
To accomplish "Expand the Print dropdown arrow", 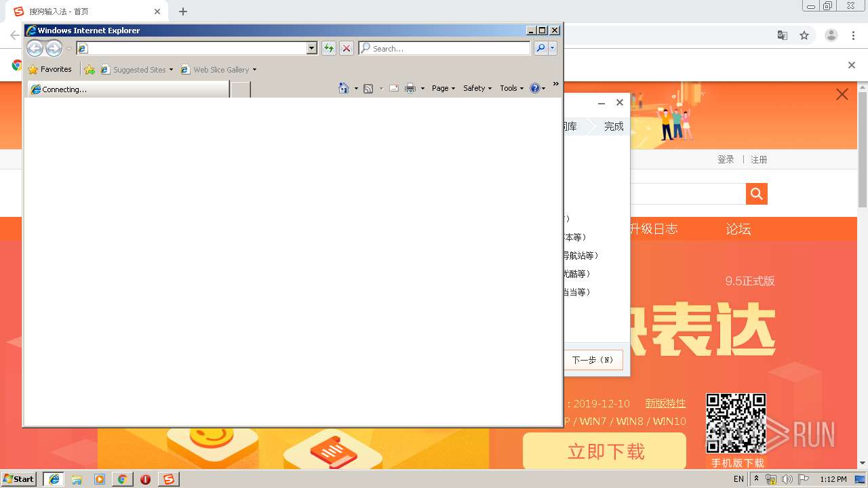I will 422,89.
